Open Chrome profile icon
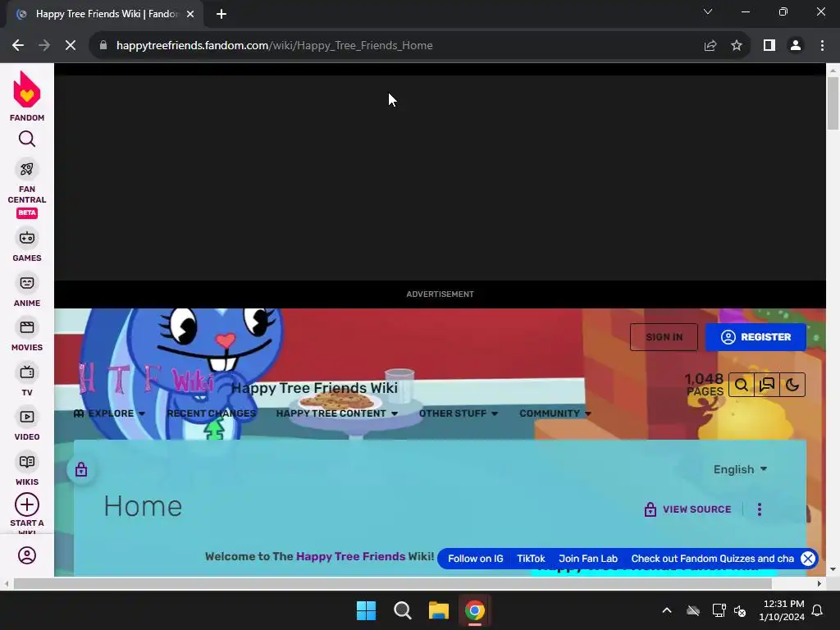The height and width of the screenshot is (630, 840). (796, 46)
